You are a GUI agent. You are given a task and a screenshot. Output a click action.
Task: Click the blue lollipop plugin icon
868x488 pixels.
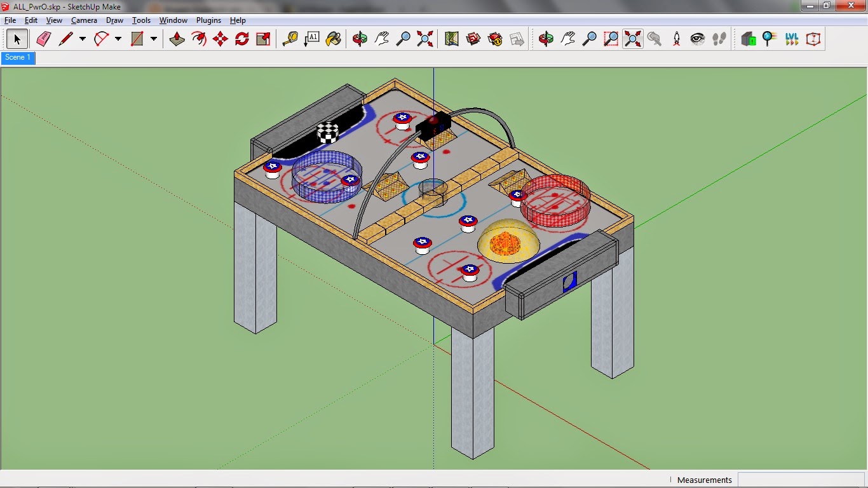[770, 39]
